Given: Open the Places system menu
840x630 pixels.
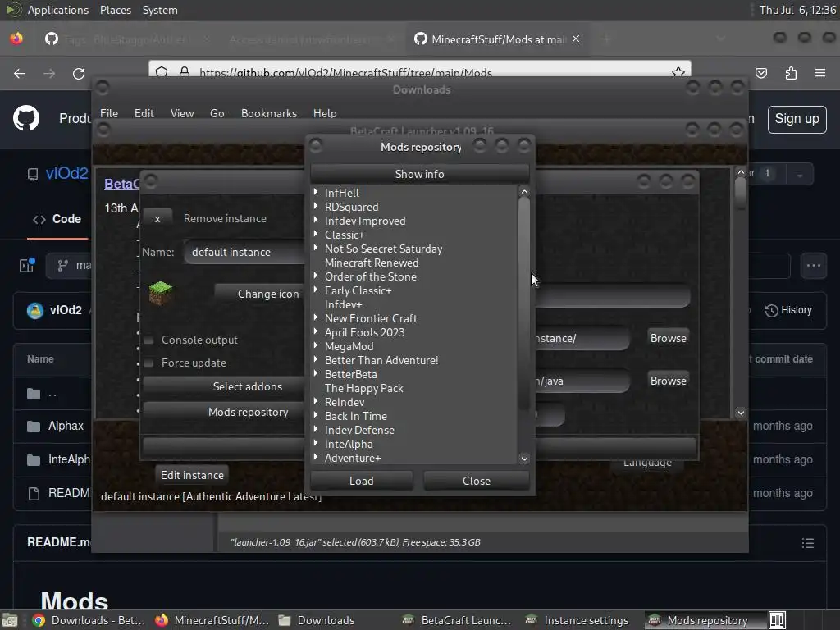Looking at the screenshot, I should (x=115, y=10).
